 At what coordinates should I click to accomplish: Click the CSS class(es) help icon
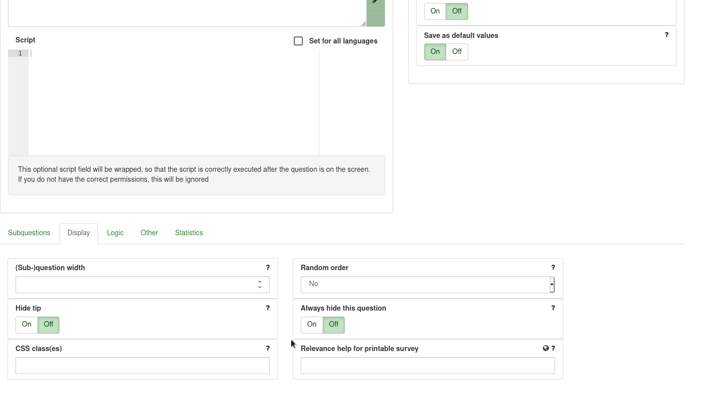[267, 348]
